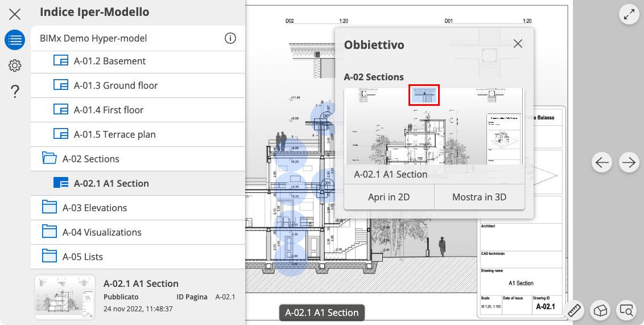
Task: Open the help question mark icon
Action: pos(15,91)
